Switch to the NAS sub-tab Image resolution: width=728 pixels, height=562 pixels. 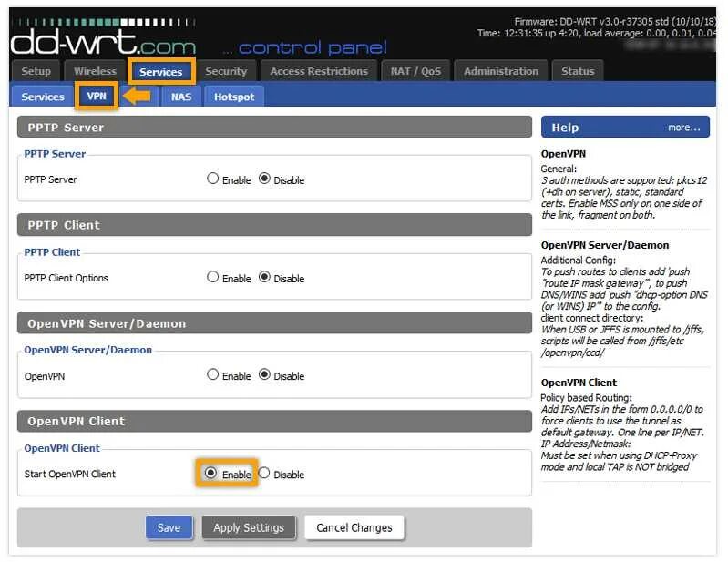181,97
